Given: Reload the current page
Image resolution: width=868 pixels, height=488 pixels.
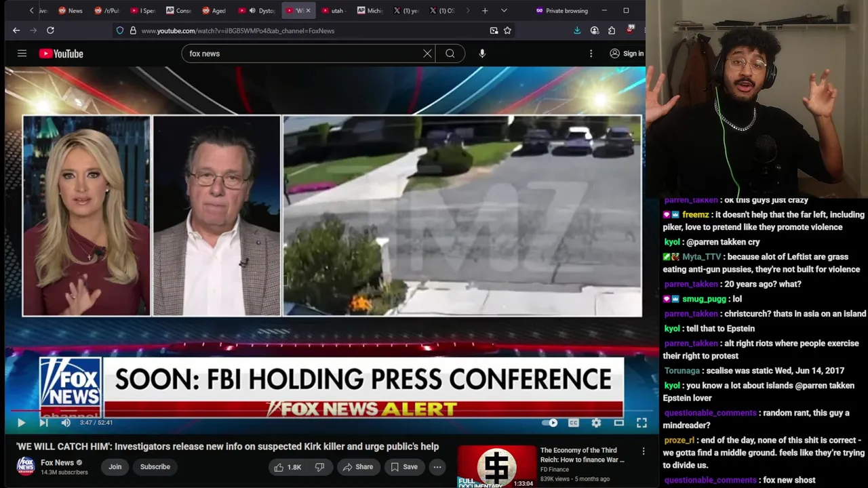Looking at the screenshot, I should point(50,30).
